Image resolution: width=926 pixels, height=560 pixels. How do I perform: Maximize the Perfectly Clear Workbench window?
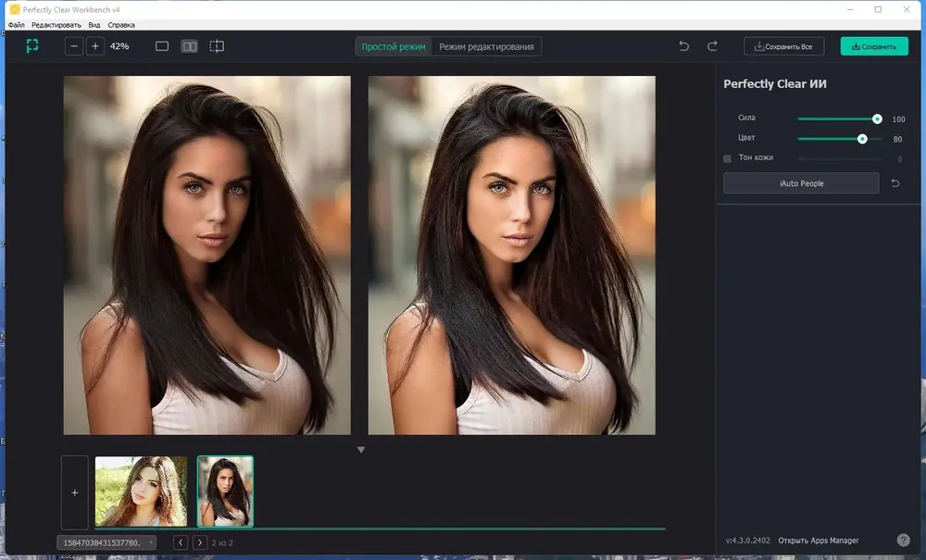click(878, 9)
